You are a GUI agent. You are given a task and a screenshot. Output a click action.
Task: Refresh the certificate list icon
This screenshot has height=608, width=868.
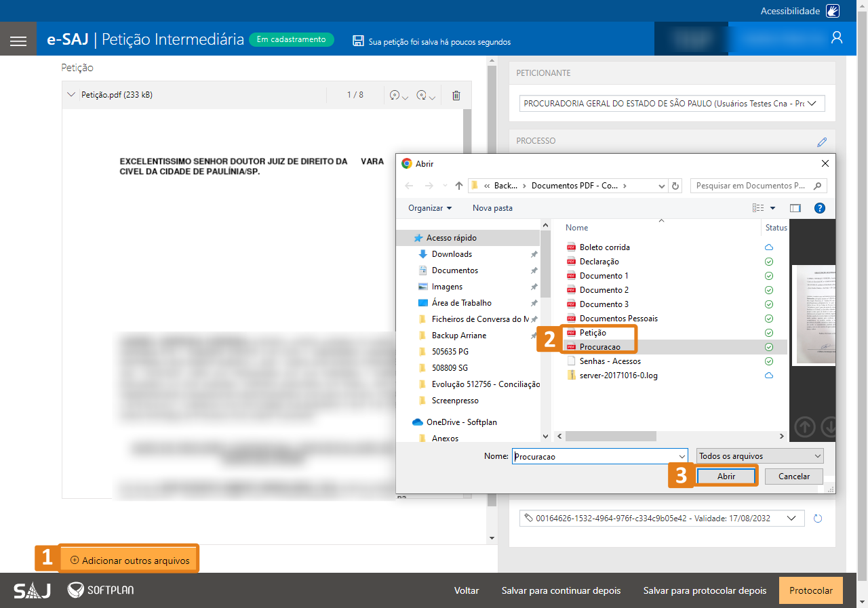(x=818, y=519)
